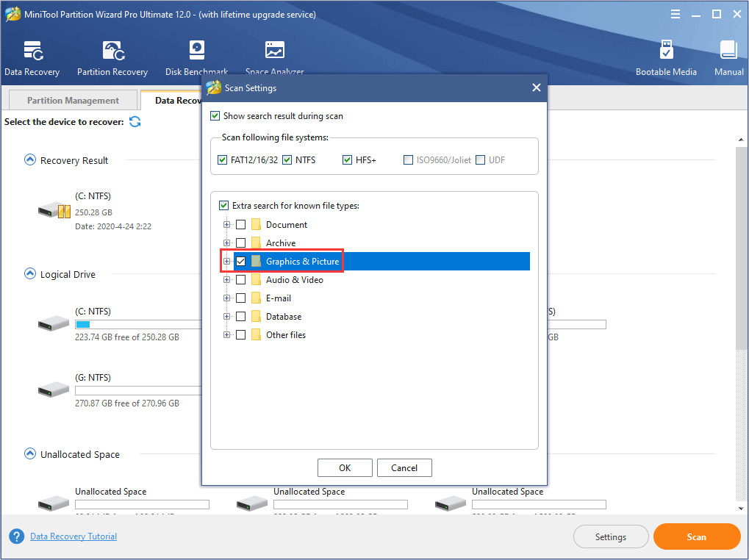
Task: Collapse the Recovery Result section
Action: click(x=30, y=160)
